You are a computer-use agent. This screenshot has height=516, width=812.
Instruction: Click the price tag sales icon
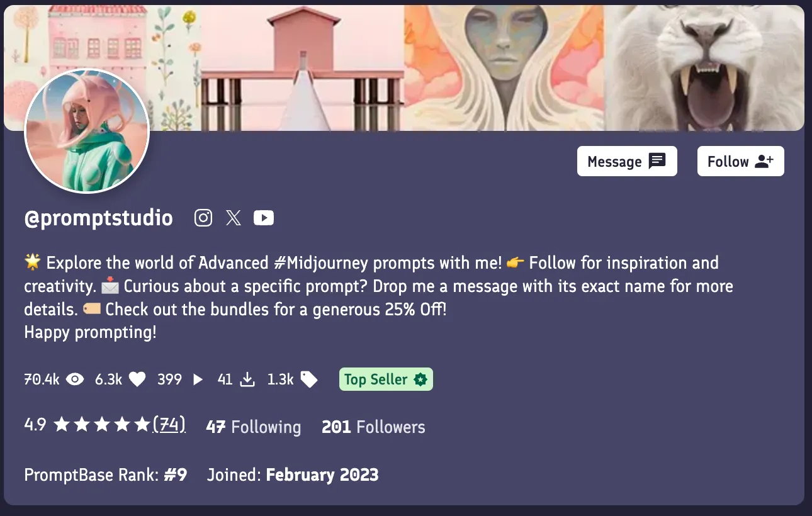coord(309,379)
